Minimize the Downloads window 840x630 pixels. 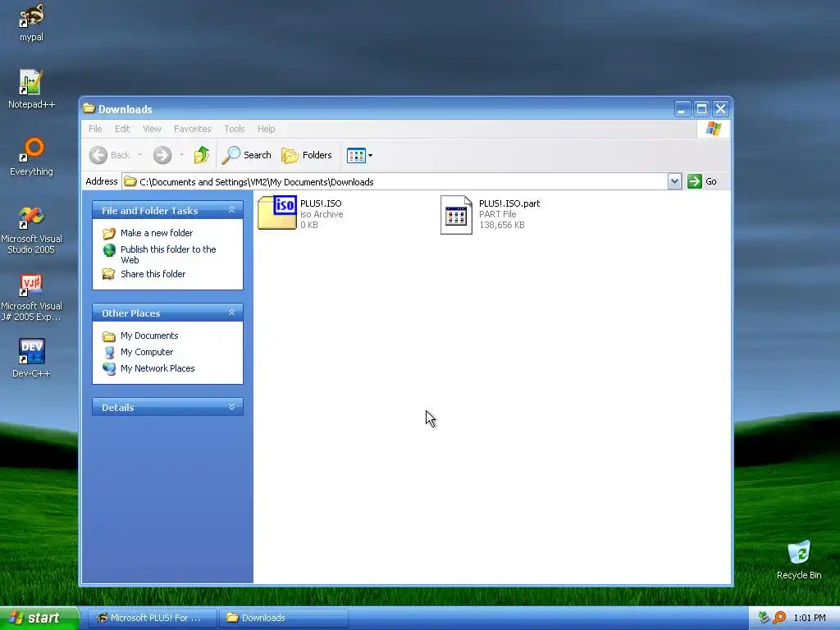pyautogui.click(x=682, y=109)
